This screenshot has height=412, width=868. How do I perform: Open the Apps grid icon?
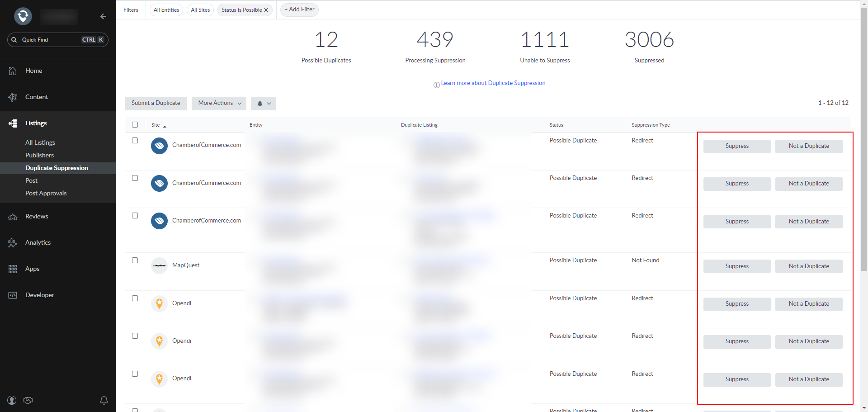coord(13,269)
